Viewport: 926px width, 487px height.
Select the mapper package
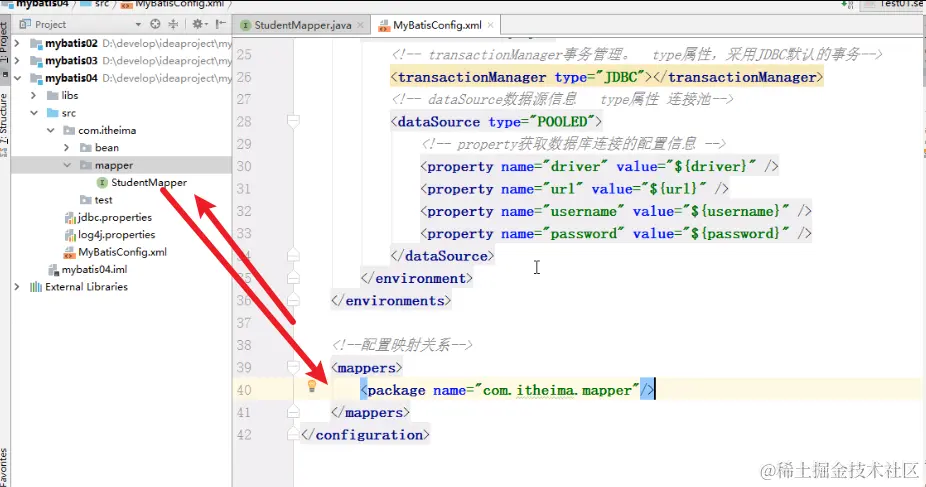(x=114, y=165)
